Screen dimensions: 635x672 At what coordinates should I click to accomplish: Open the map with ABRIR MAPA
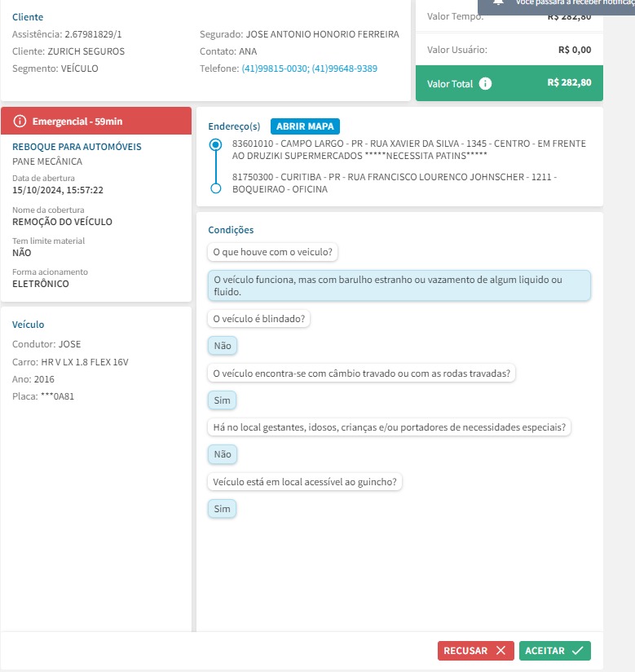click(305, 126)
